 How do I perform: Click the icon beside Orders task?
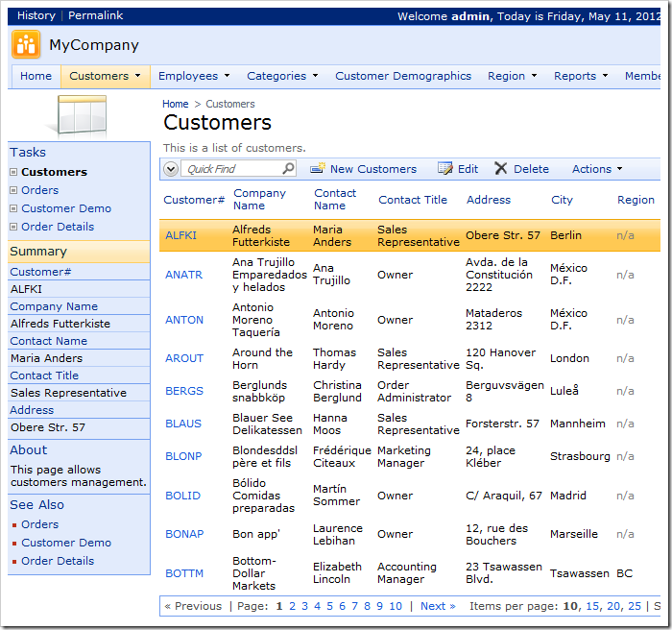click(x=13, y=190)
